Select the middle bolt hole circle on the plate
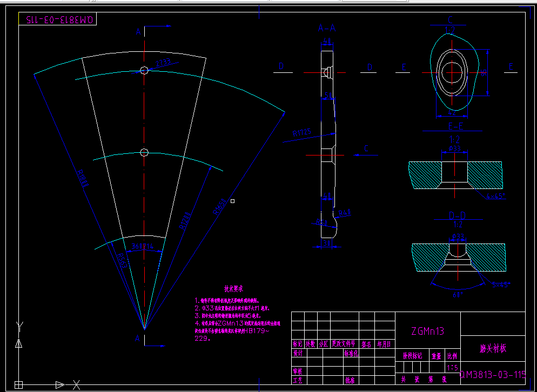The image size is (537, 392). tap(145, 152)
